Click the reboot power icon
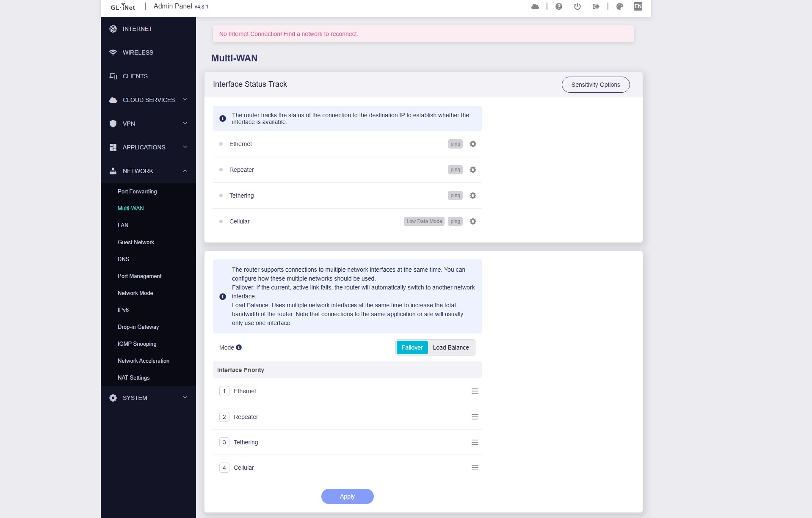This screenshot has height=518, width=812. click(577, 6)
